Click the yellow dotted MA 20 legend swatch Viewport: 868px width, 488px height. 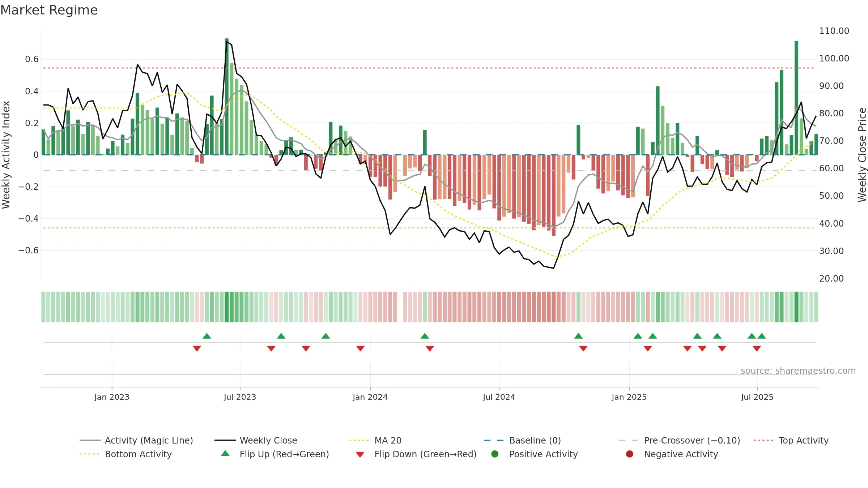pyautogui.click(x=359, y=440)
